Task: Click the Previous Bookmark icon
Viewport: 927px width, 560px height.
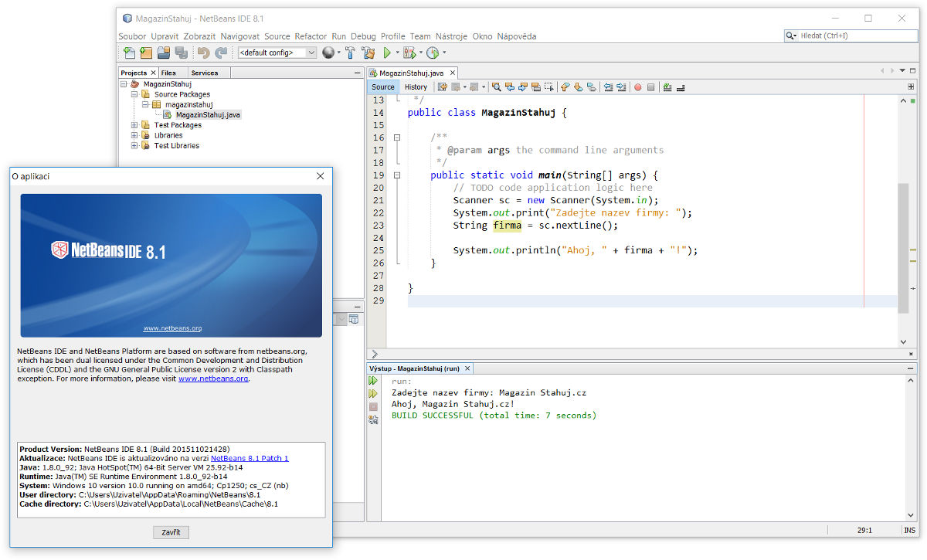Action: (565, 87)
